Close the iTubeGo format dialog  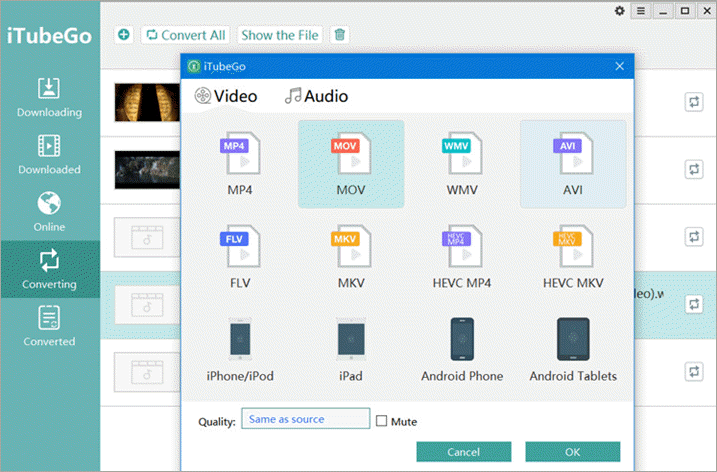click(620, 66)
